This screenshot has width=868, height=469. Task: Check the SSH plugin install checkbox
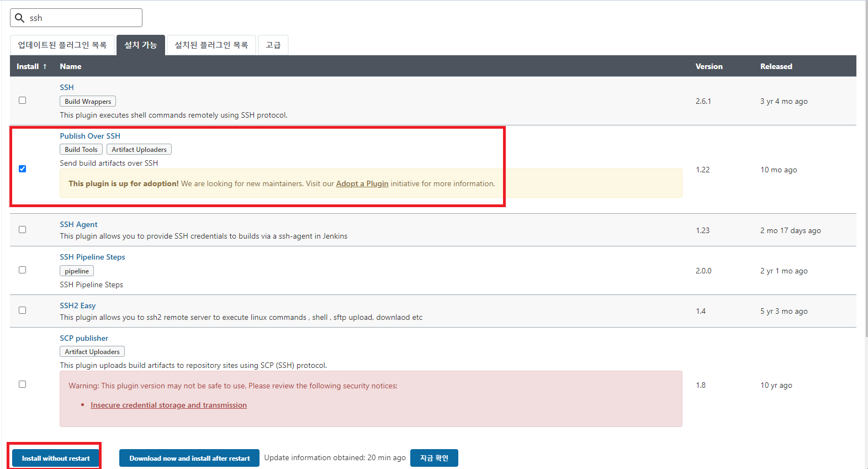(x=23, y=101)
